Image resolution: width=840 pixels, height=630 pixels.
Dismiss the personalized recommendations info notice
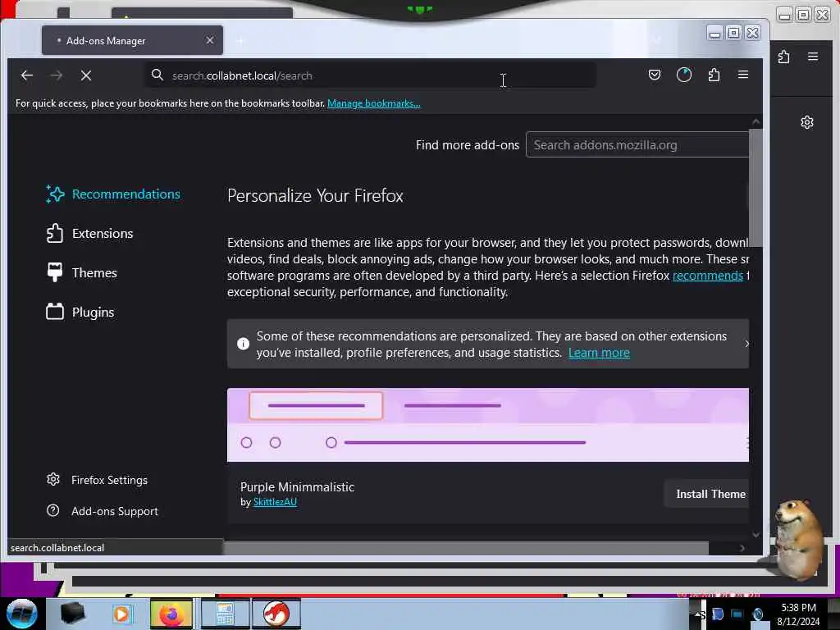pyautogui.click(x=746, y=344)
